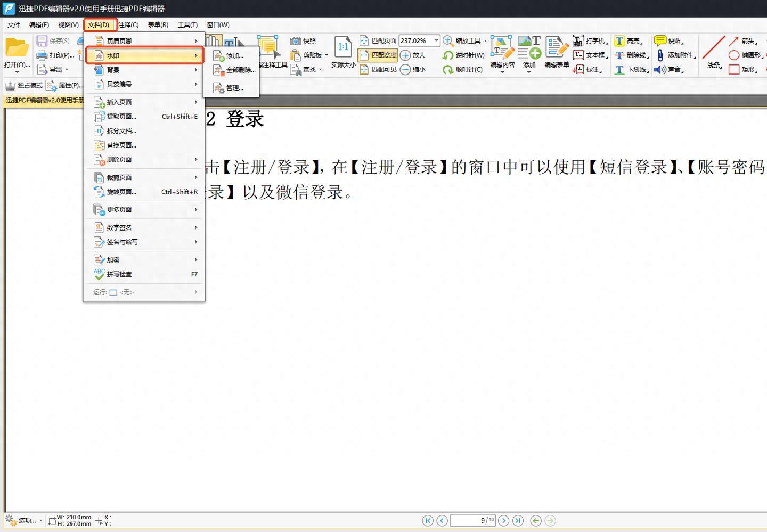Select the 打字机 typewriter tool

[x=578, y=41]
